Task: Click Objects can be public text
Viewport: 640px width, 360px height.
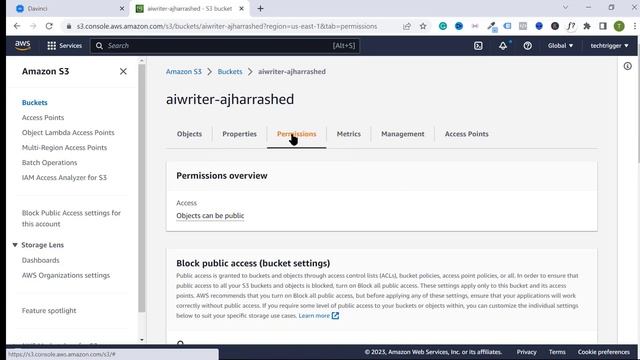Action: pos(210,216)
